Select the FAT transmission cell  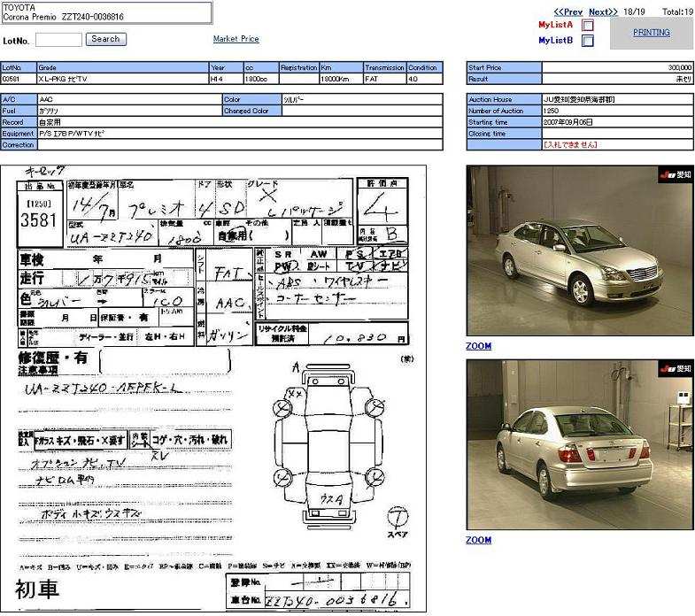[384, 79]
